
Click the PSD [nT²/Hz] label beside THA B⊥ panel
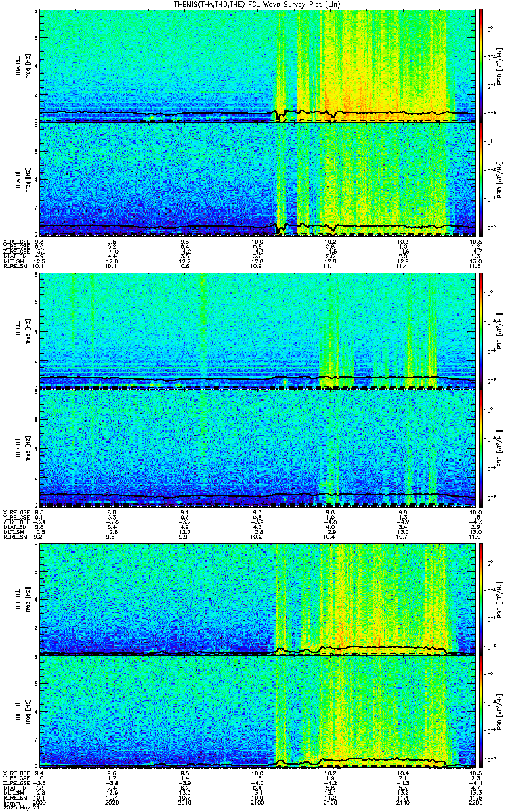(x=499, y=65)
